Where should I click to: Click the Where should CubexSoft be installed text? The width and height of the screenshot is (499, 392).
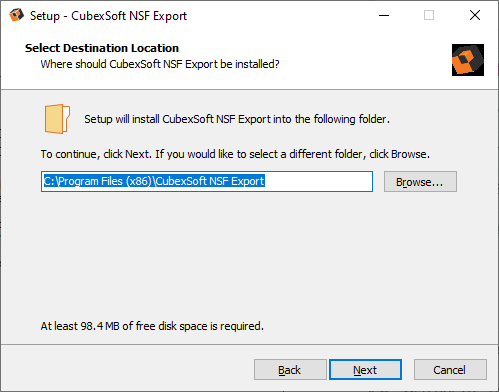(x=160, y=64)
